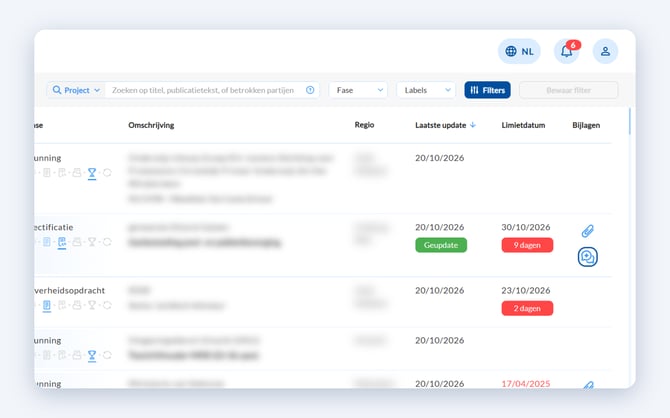The height and width of the screenshot is (418, 670).
Task: Click the highlighted trophy icon in the first row
Action: 92,173
